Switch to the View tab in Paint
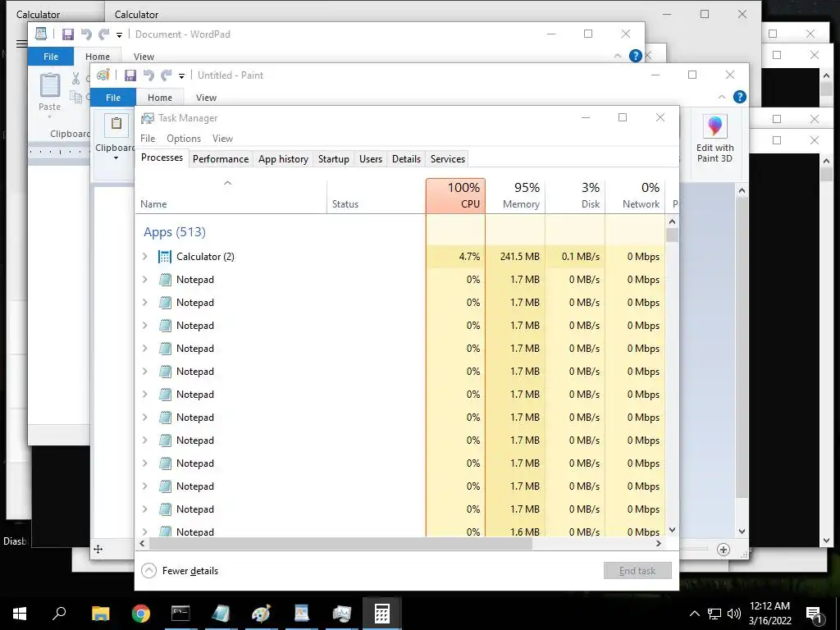 [x=206, y=98]
